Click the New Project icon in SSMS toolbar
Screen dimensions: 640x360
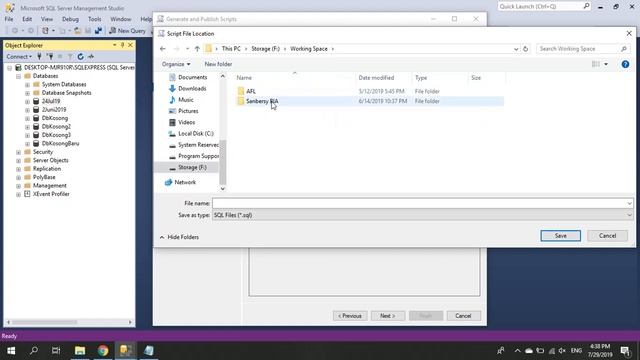coord(45,31)
